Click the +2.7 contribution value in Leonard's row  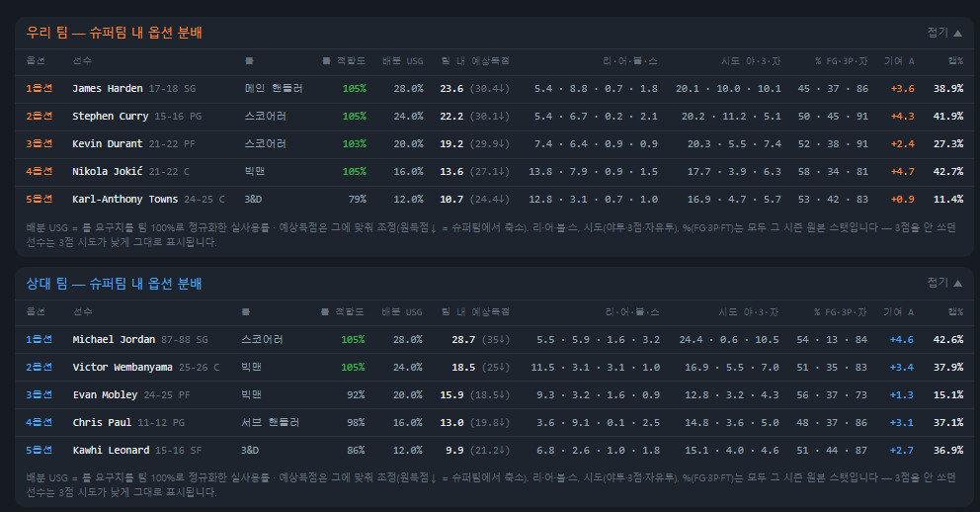pos(902,450)
